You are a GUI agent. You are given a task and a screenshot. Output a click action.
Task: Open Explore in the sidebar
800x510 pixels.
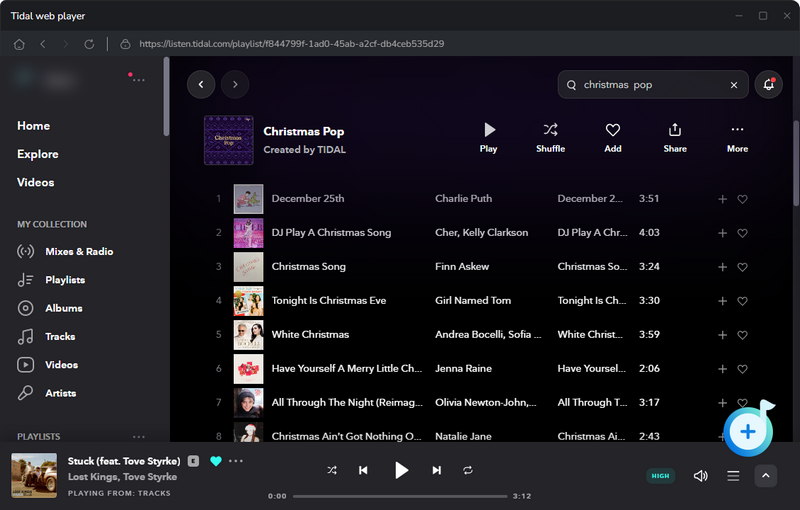(38, 154)
